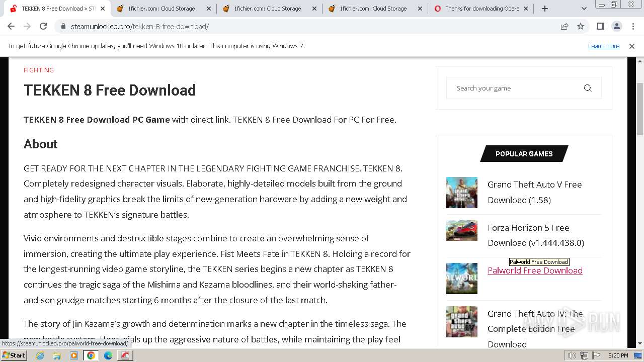The height and width of the screenshot is (362, 644).
Task: Click the Forza Horizon 5 thumbnail
Action: pos(462,230)
